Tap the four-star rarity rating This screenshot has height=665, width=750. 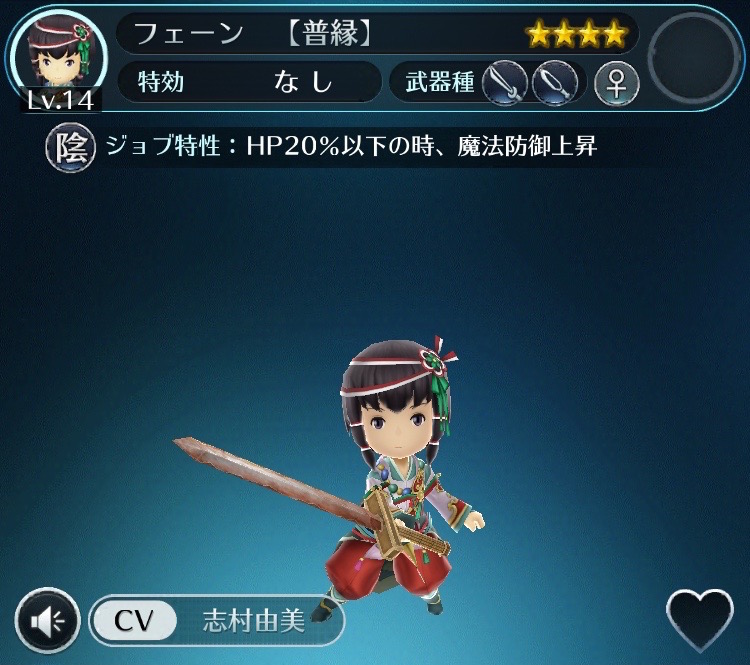pyautogui.click(x=576, y=33)
